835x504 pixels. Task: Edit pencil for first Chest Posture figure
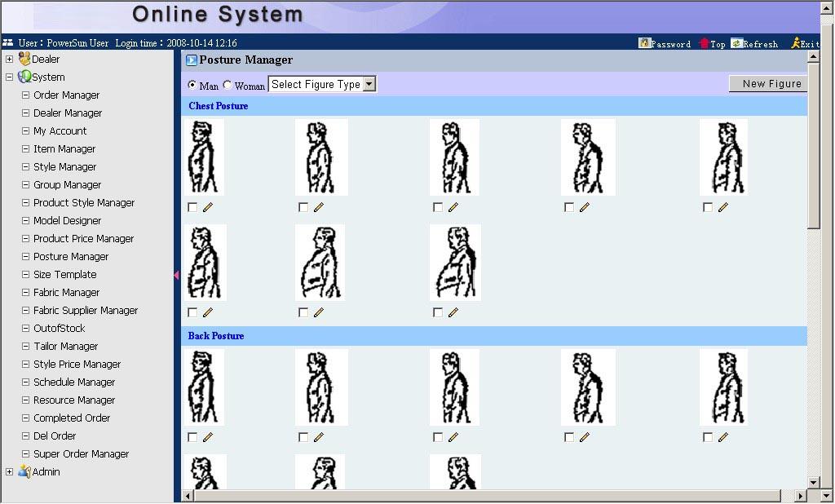tap(208, 207)
